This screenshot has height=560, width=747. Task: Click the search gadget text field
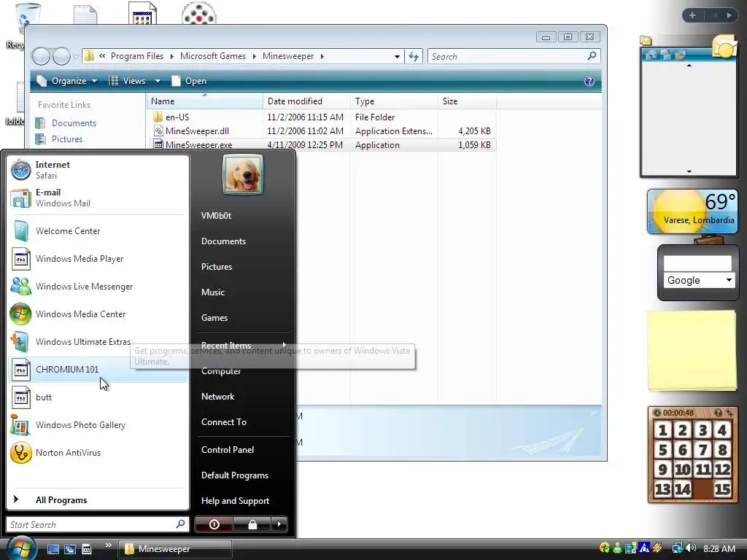(x=697, y=263)
